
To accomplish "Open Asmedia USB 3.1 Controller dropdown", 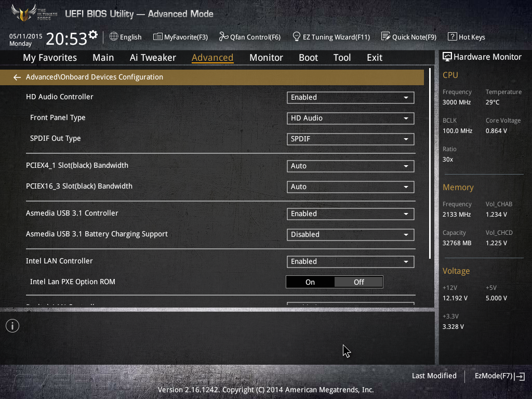I will click(351, 214).
